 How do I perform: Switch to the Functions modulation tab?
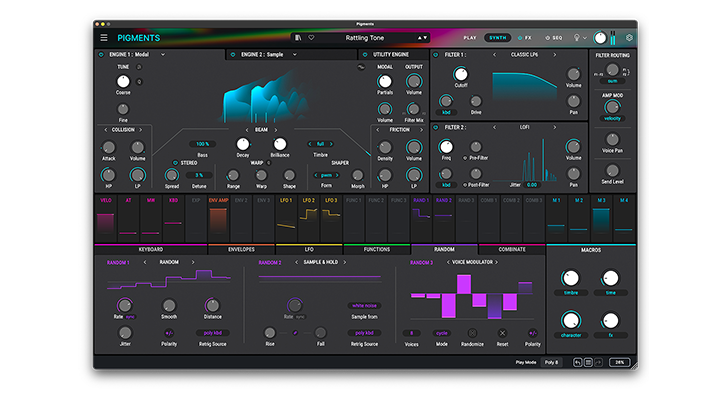coord(377,248)
